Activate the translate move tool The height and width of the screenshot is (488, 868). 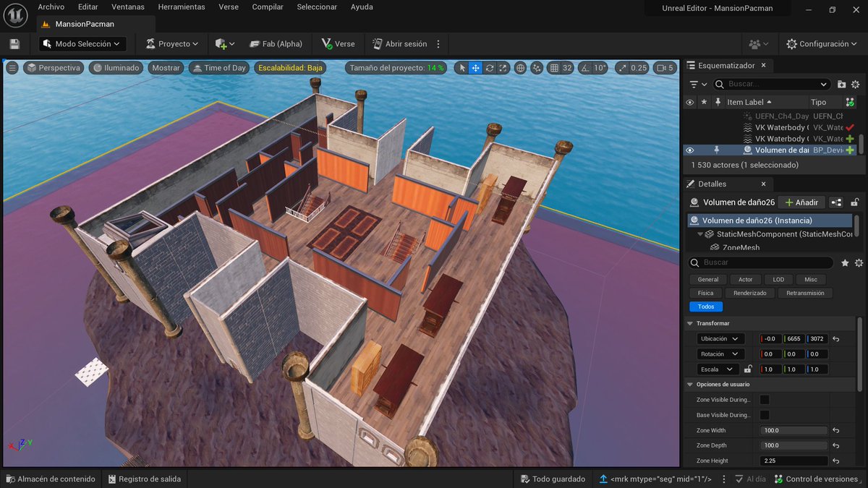tap(476, 68)
